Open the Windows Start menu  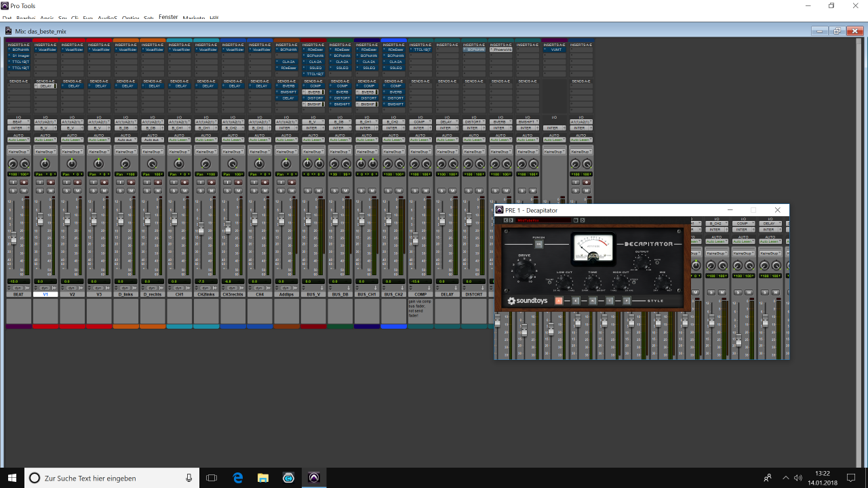[12, 478]
